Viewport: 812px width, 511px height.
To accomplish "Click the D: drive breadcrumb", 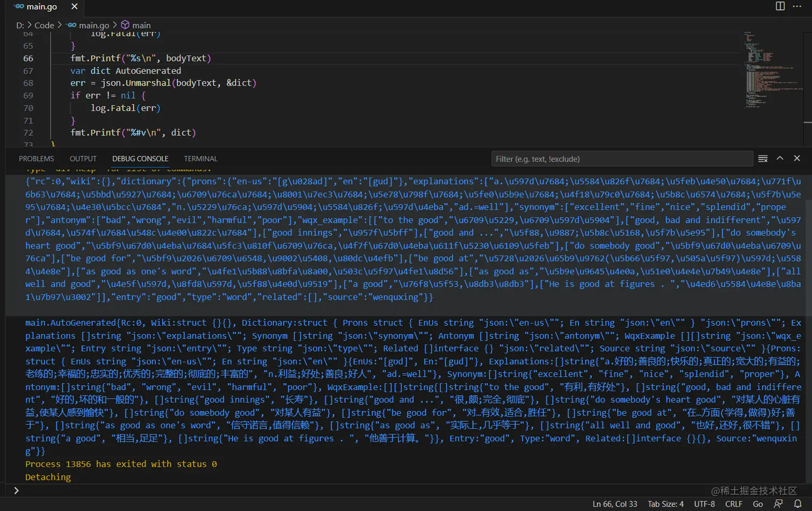I will coord(20,25).
